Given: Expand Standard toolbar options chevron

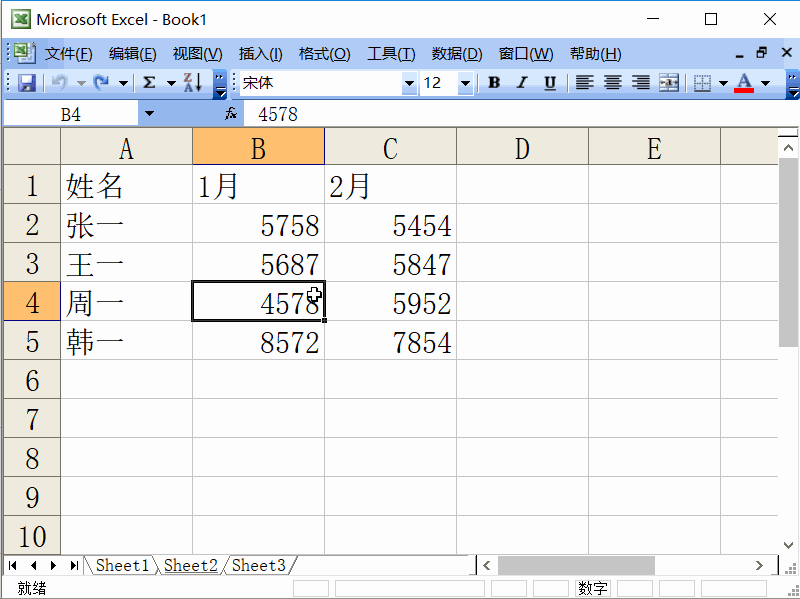Looking at the screenshot, I should (x=220, y=85).
